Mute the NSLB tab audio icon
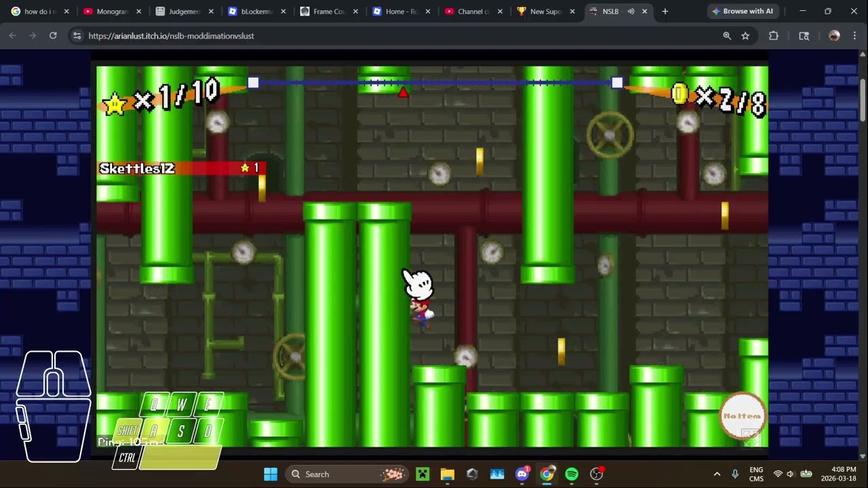The width and height of the screenshot is (868, 488). coord(631,12)
